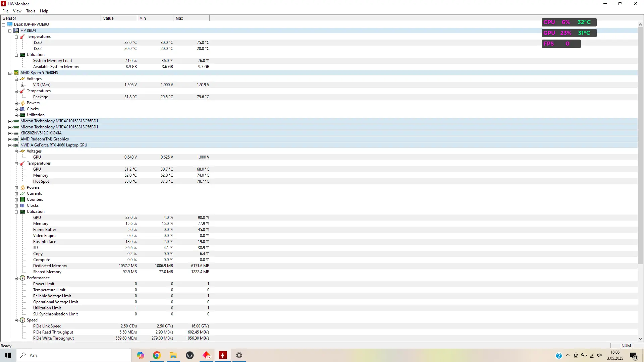The image size is (644, 362).
Task: Click the Max column header
Action: [x=192, y=18]
